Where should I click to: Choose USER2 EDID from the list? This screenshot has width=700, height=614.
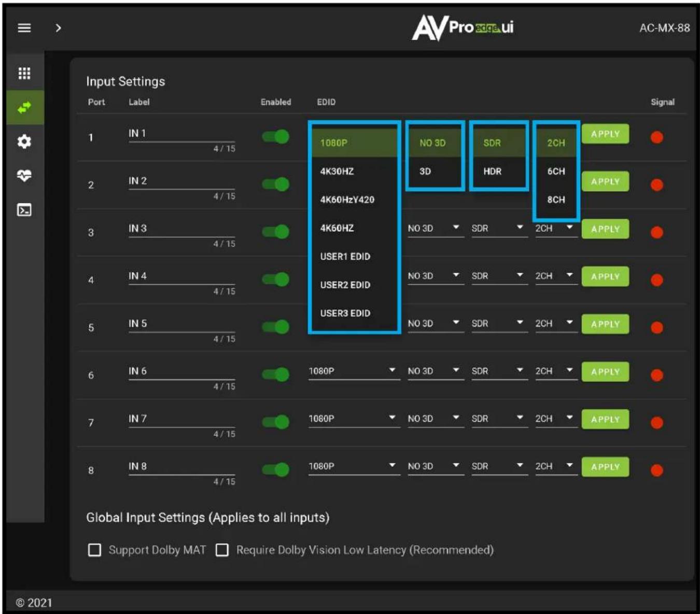point(354,285)
